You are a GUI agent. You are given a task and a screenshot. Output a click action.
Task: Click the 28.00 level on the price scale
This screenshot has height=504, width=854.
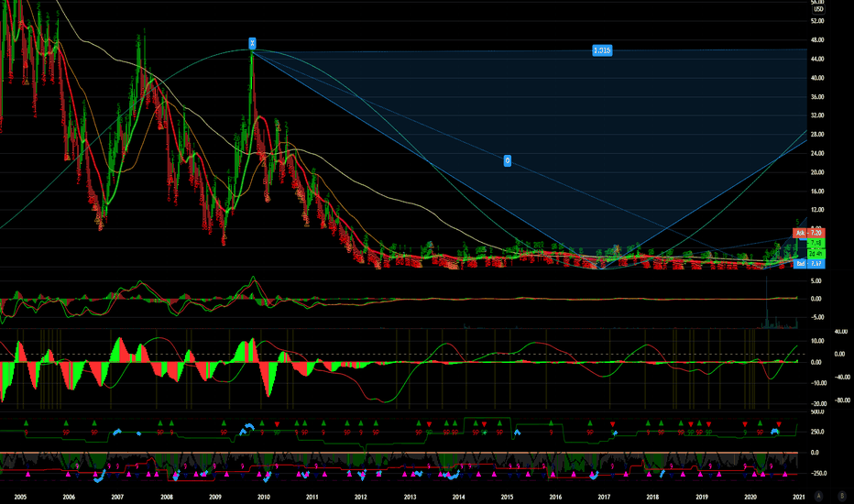817,135
